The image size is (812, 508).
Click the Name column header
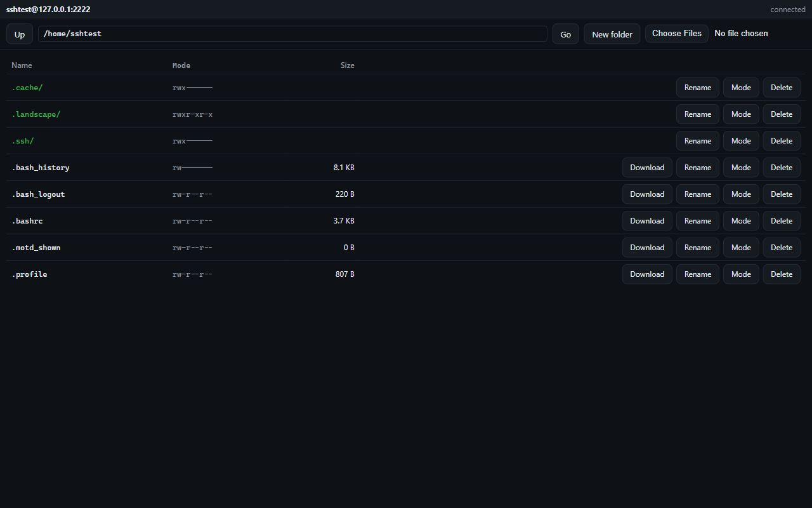(x=22, y=65)
